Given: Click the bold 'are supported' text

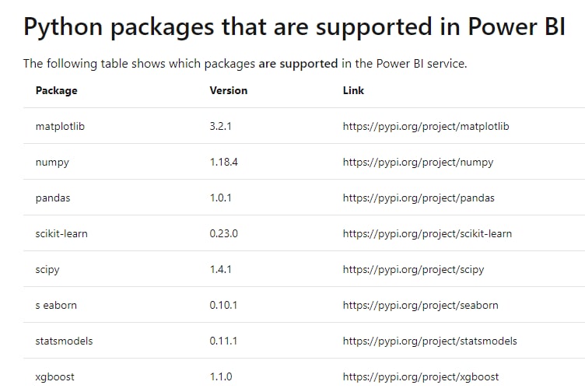Looking at the screenshot, I should click(298, 64).
